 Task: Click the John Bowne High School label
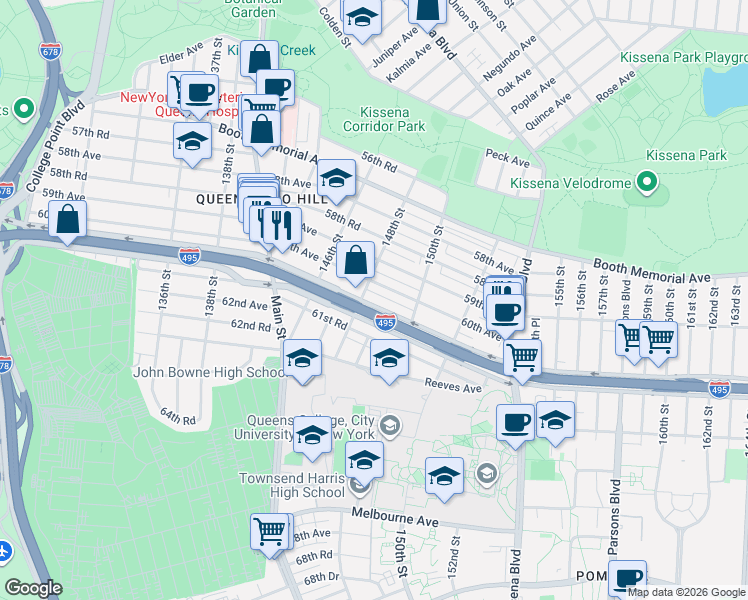pyautogui.click(x=208, y=372)
